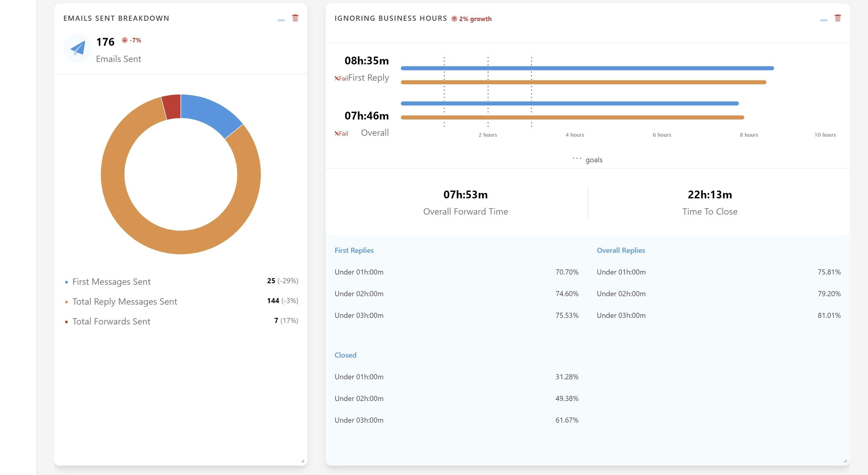
Task: Toggle First Messages Sent legend item
Action: pyautogui.click(x=111, y=282)
